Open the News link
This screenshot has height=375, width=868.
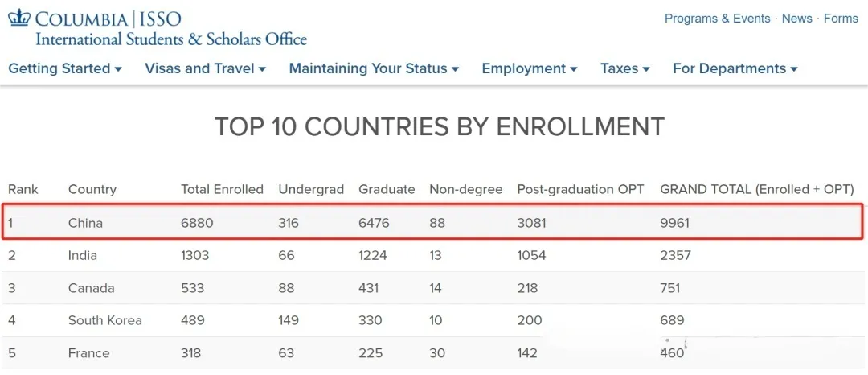(x=796, y=19)
